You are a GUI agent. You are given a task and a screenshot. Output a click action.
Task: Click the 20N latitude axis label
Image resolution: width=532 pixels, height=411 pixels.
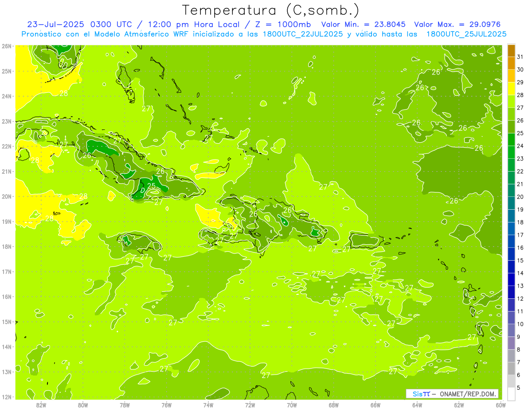pyautogui.click(x=7, y=196)
